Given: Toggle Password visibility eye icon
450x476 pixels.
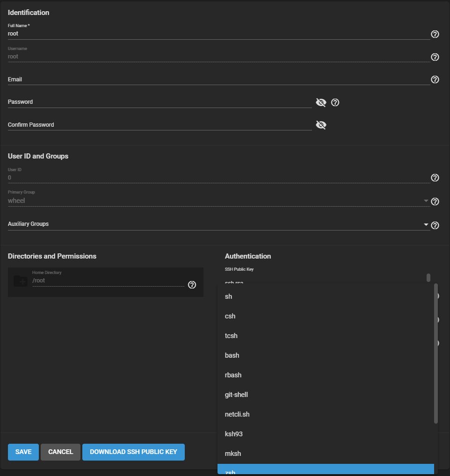Looking at the screenshot, I should coord(321,102).
